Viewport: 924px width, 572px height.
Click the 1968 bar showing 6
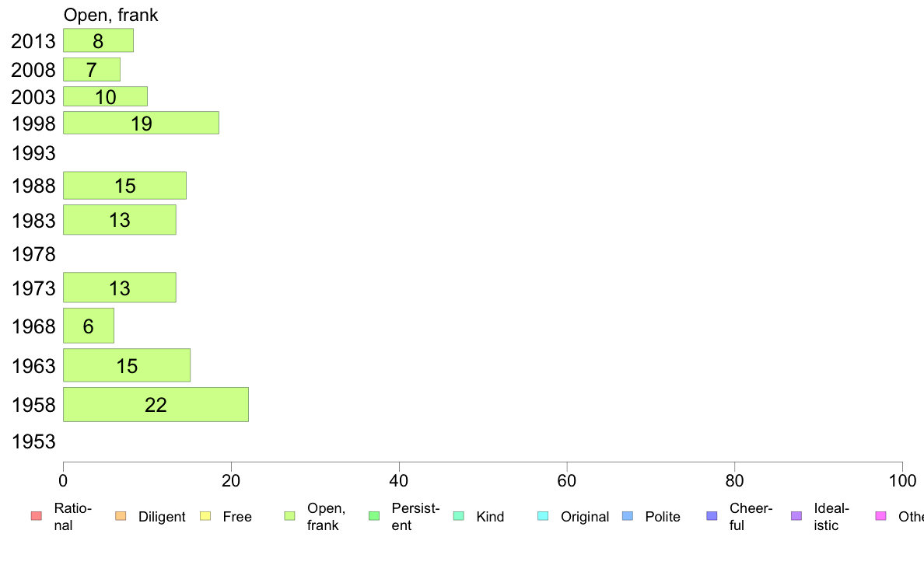click(89, 325)
